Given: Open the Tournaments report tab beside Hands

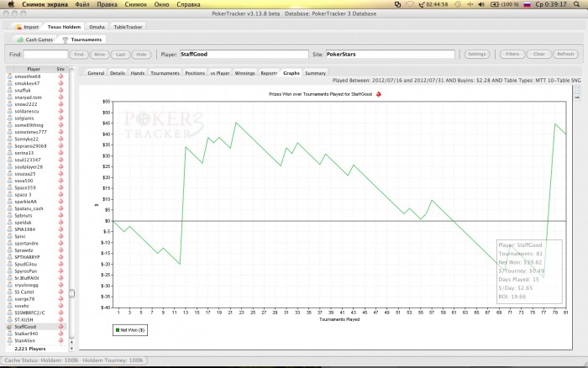Looking at the screenshot, I should pos(165,73).
